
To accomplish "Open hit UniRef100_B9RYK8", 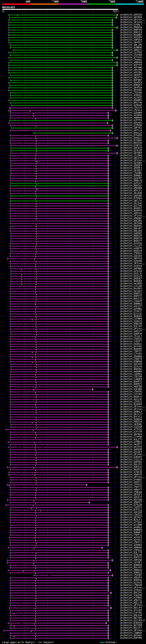I will [131, 30].
